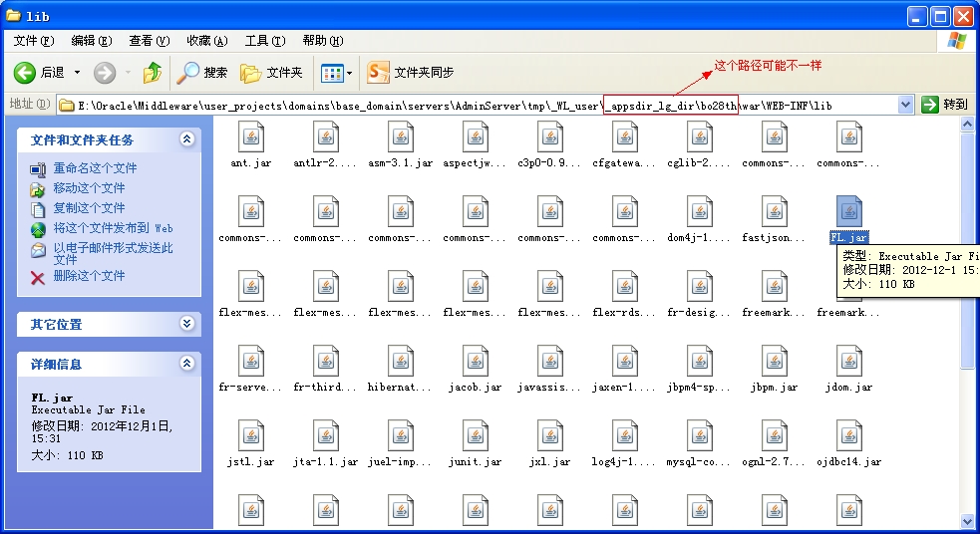Click the Forward navigation arrow
Screen dimensions: 980x534
pyautogui.click(x=105, y=73)
